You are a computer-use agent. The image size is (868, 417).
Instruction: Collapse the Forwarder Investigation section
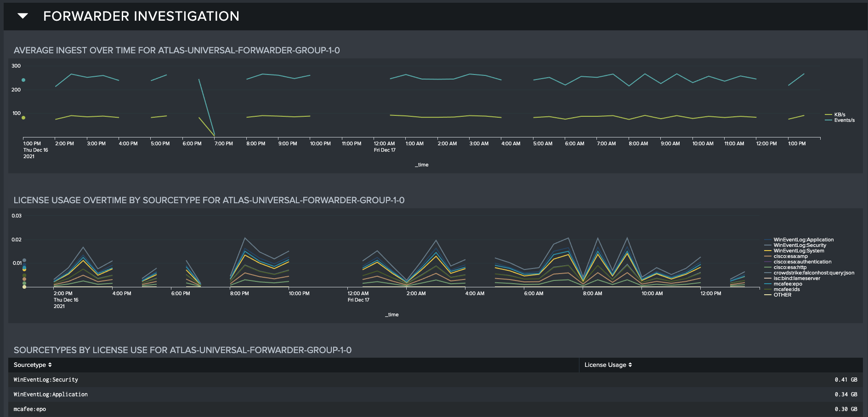tap(23, 16)
